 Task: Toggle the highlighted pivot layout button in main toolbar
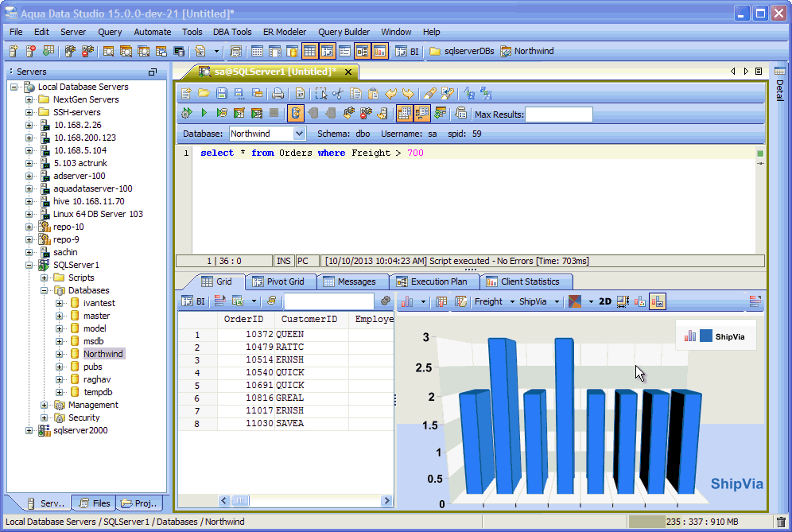coord(328,51)
